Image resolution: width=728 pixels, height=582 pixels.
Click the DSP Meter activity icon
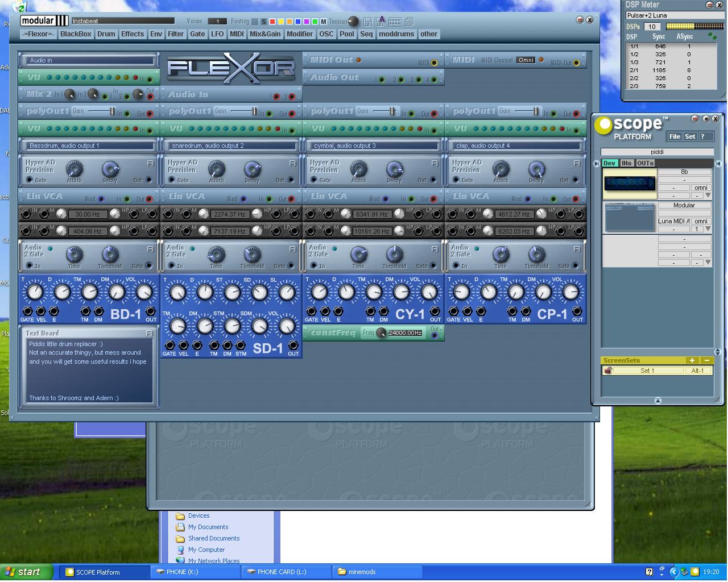pyautogui.click(x=712, y=36)
